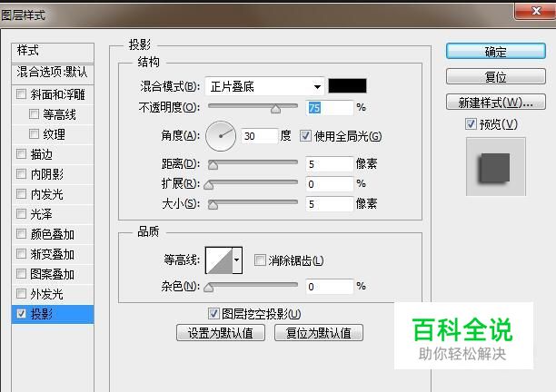556x392 pixels.
Task: Click the 扩展 slider handle
Action: coord(209,185)
